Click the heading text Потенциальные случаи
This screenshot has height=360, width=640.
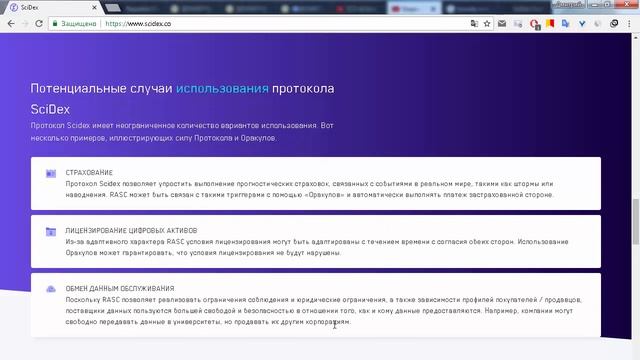[102, 88]
